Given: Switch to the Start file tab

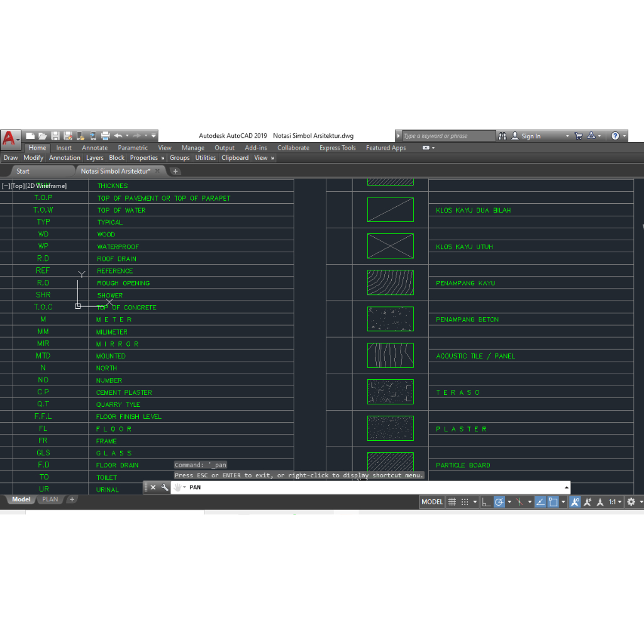Looking at the screenshot, I should [23, 171].
